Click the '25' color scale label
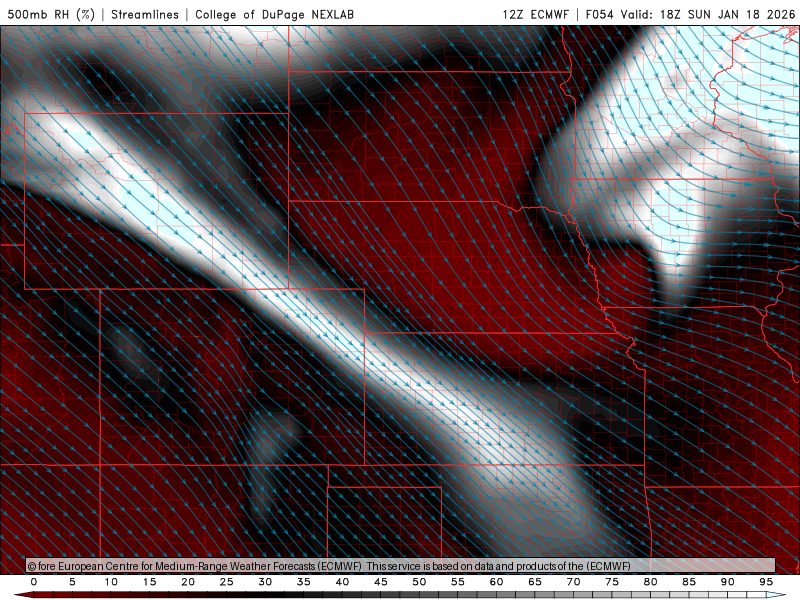The image size is (800, 600). 227,582
